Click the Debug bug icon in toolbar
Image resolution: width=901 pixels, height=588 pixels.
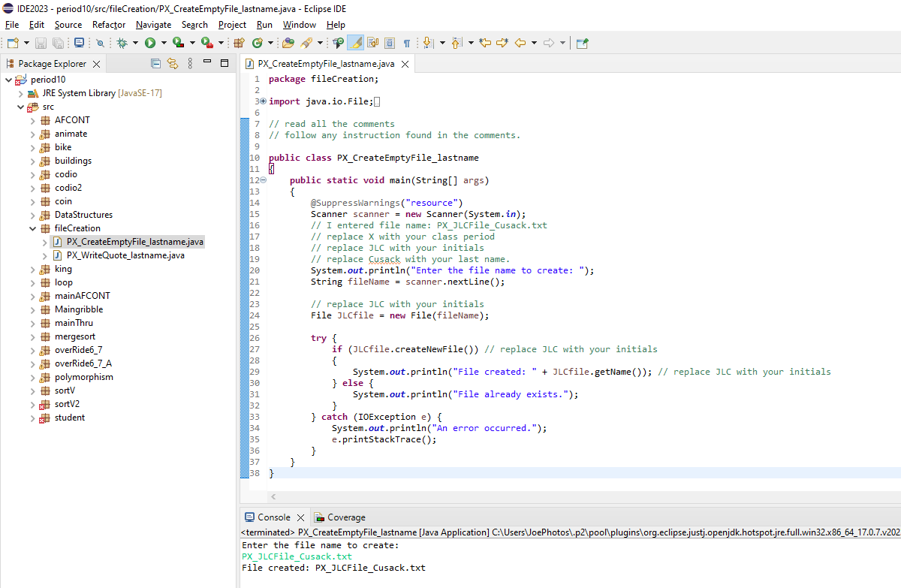122,44
